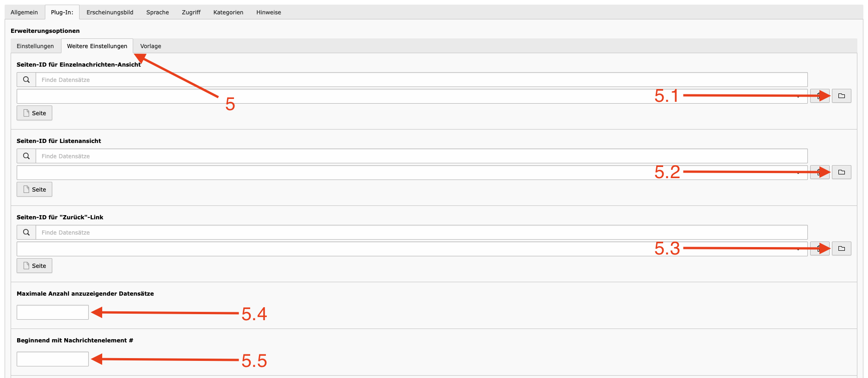Open the Erscheinungsbild tab
Image resolution: width=868 pixels, height=378 pixels.
tap(110, 12)
